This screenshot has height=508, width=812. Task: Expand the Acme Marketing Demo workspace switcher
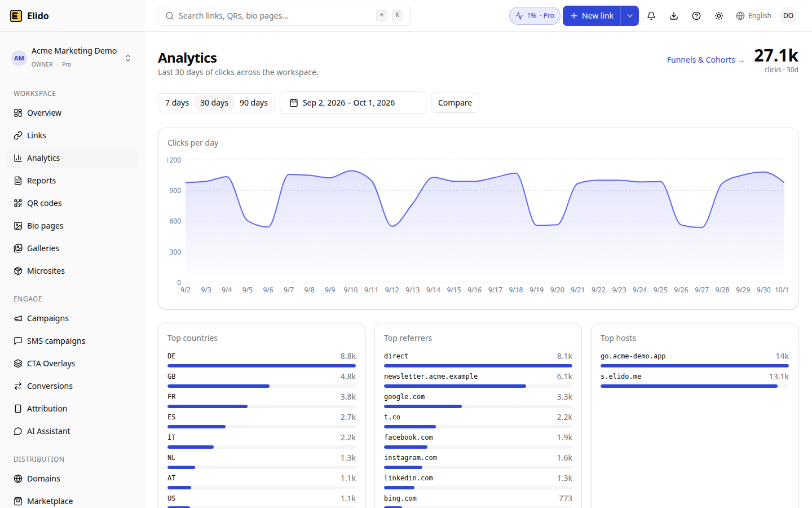click(x=72, y=58)
